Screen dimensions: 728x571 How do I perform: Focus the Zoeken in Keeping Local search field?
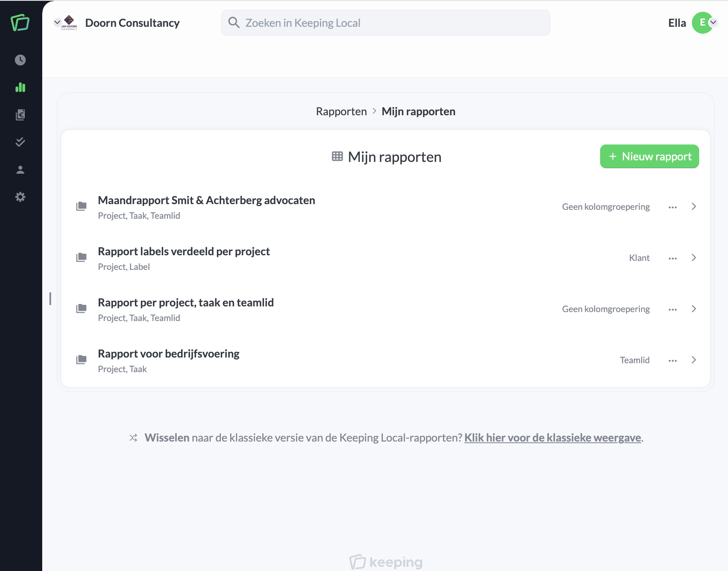tap(386, 23)
